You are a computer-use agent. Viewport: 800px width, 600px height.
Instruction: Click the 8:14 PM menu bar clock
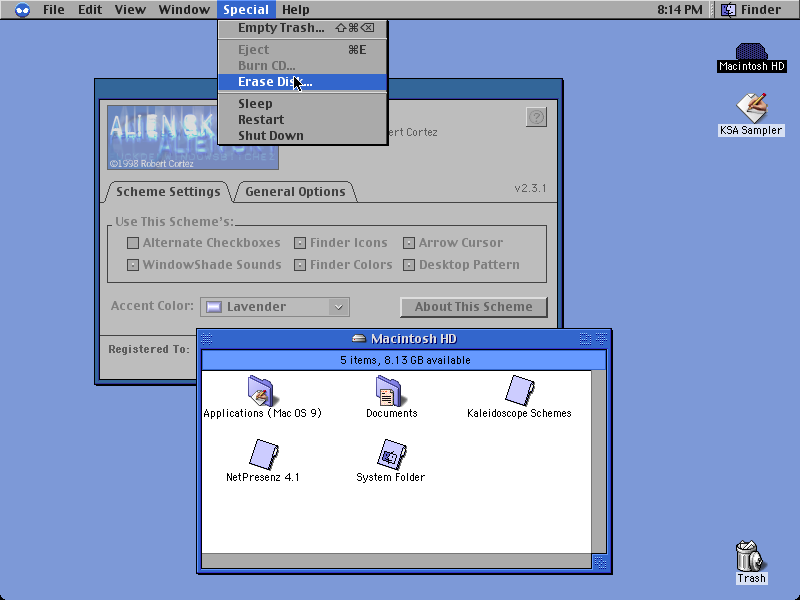click(x=680, y=10)
